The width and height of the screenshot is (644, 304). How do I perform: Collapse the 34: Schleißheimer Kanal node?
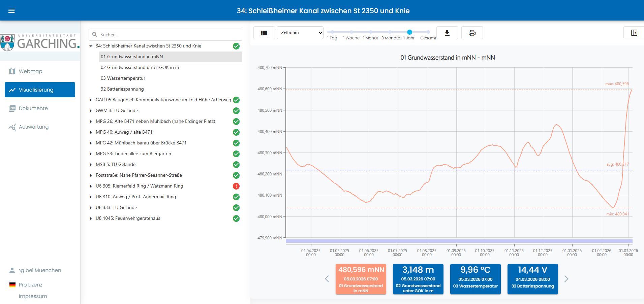91,46
